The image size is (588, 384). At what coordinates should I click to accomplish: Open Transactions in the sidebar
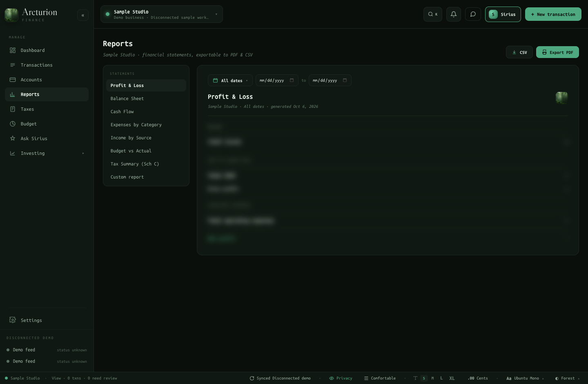(x=47, y=65)
